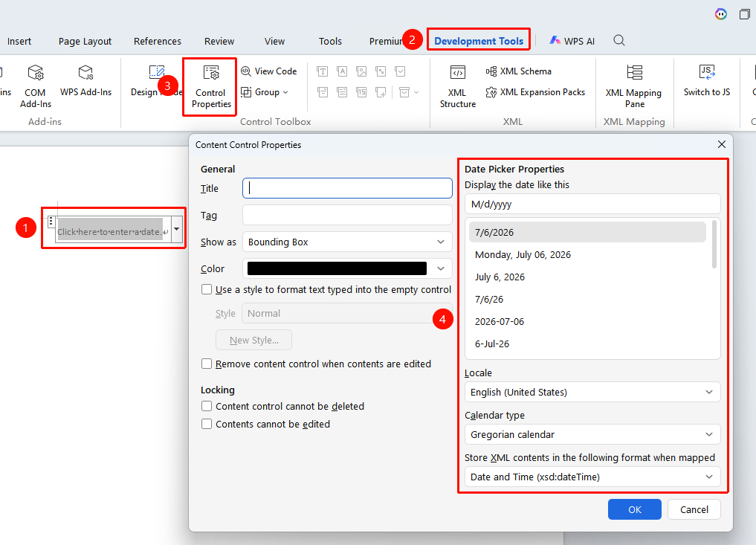Confirm the dialog with OK
Screen dimensions: 756x545
tap(635, 509)
